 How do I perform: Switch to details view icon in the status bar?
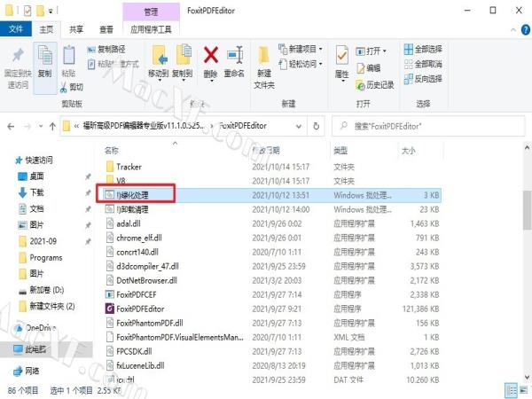[x=511, y=389]
